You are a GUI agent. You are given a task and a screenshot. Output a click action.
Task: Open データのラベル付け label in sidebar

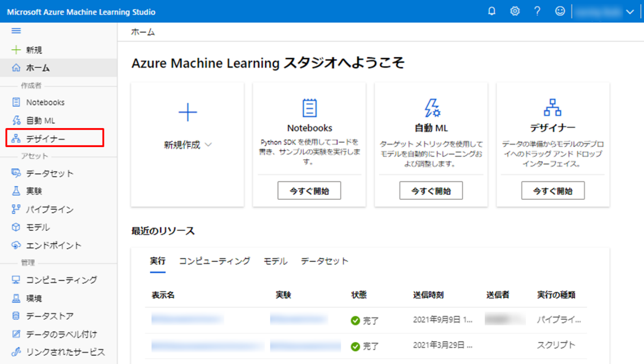click(x=61, y=334)
